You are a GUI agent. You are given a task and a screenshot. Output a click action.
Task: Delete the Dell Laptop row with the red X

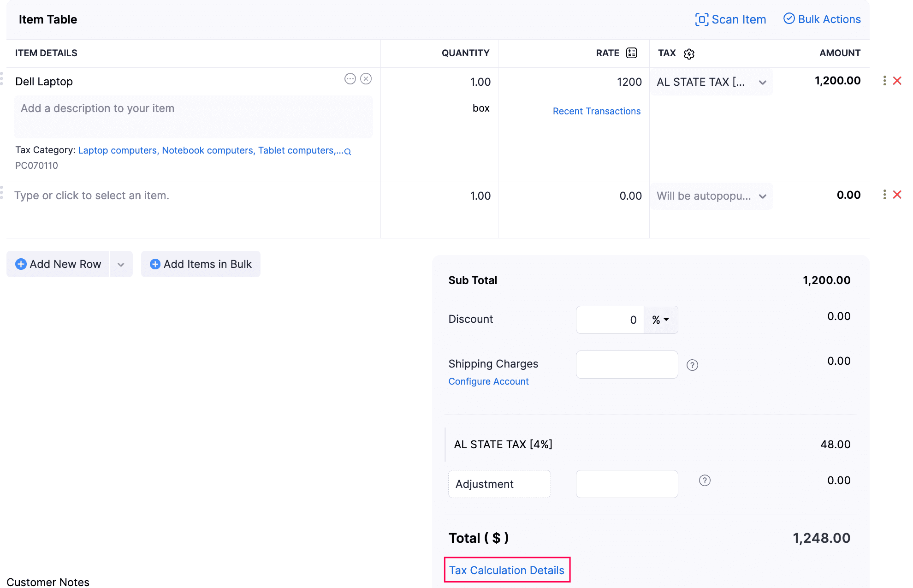click(x=897, y=80)
